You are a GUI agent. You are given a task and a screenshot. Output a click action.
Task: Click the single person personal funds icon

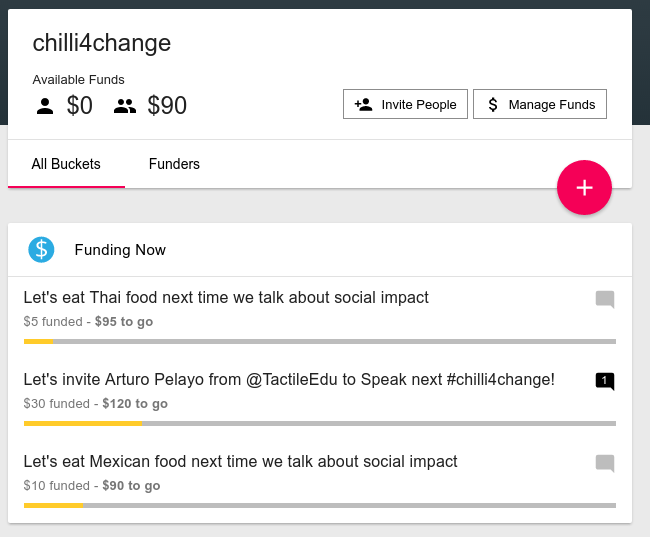(x=45, y=106)
